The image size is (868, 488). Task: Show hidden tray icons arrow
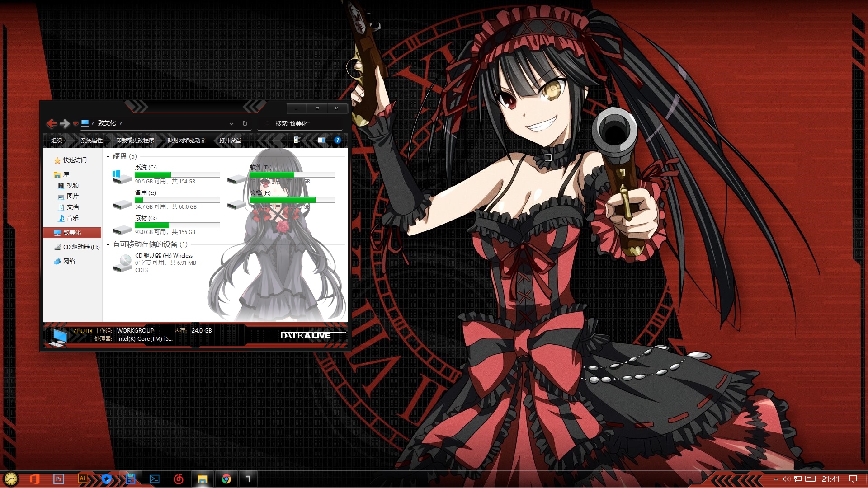coord(776,479)
